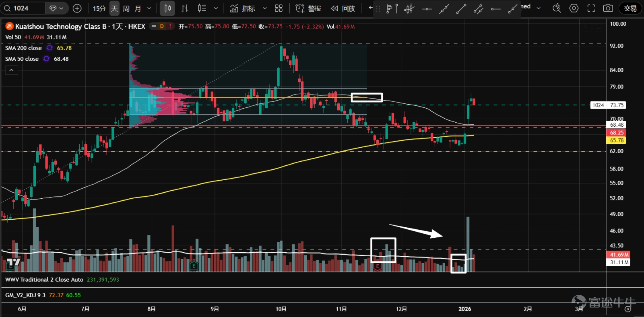Select the 周 weekly timeframe

(x=126, y=8)
